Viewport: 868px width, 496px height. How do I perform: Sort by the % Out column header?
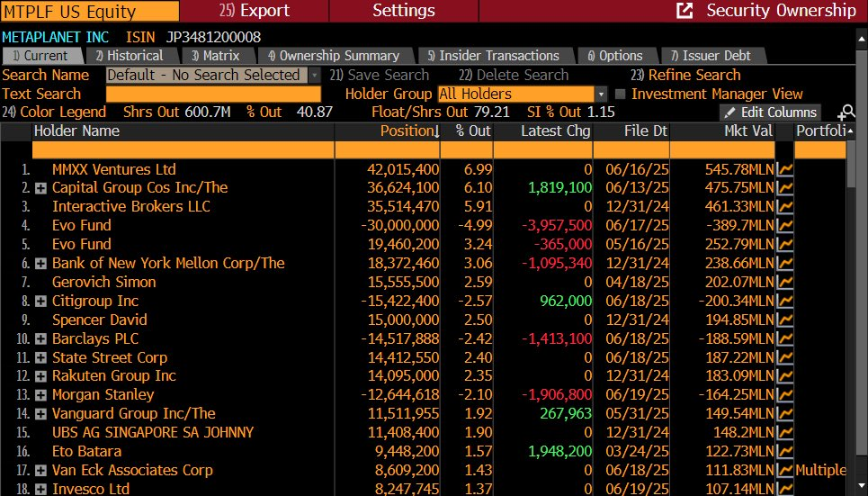click(x=467, y=131)
